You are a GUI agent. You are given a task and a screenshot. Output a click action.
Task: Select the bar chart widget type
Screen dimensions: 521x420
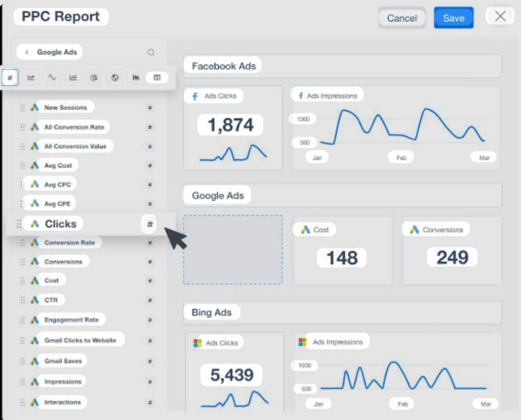click(73, 77)
